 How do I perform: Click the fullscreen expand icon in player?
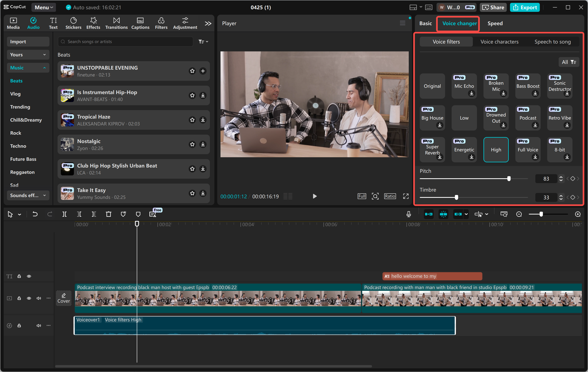pos(406,196)
